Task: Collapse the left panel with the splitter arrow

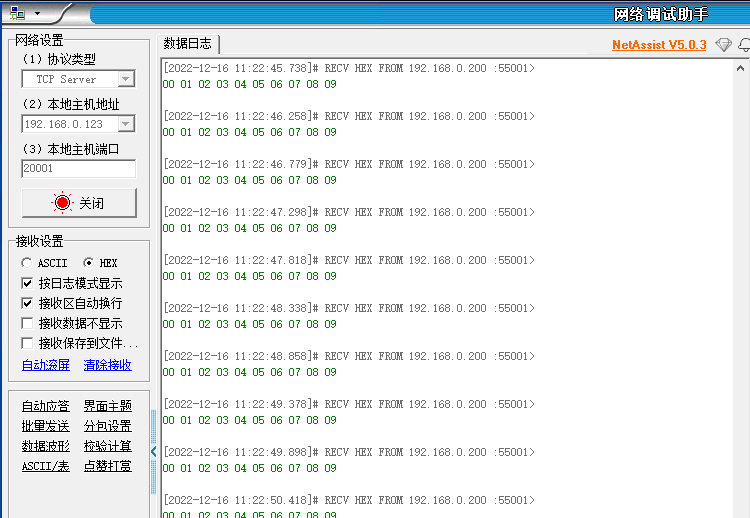Action: pos(154,452)
